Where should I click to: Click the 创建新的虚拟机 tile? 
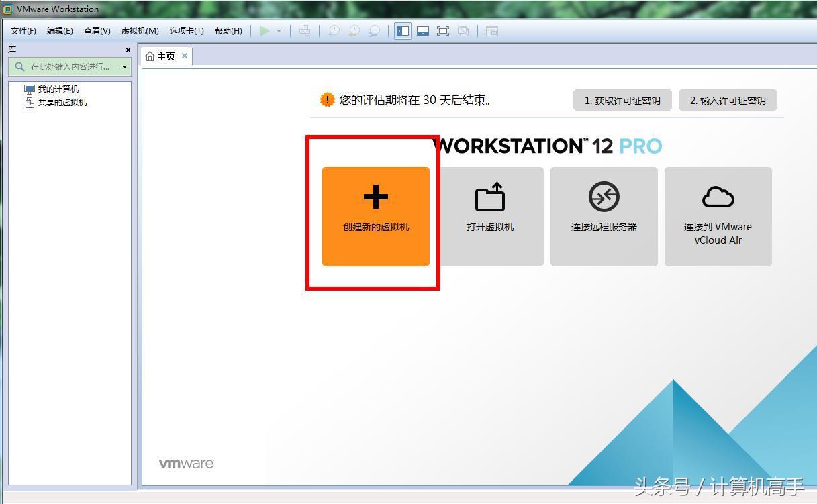376,217
